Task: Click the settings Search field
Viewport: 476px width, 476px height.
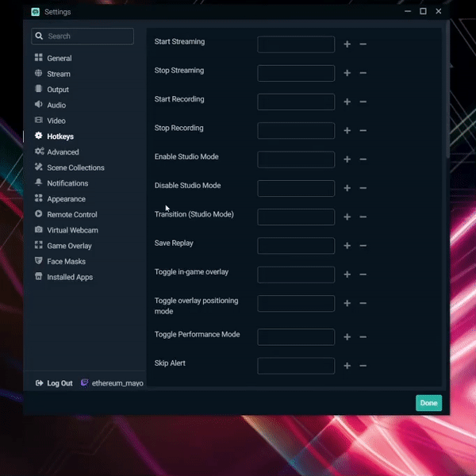Action: click(x=83, y=36)
